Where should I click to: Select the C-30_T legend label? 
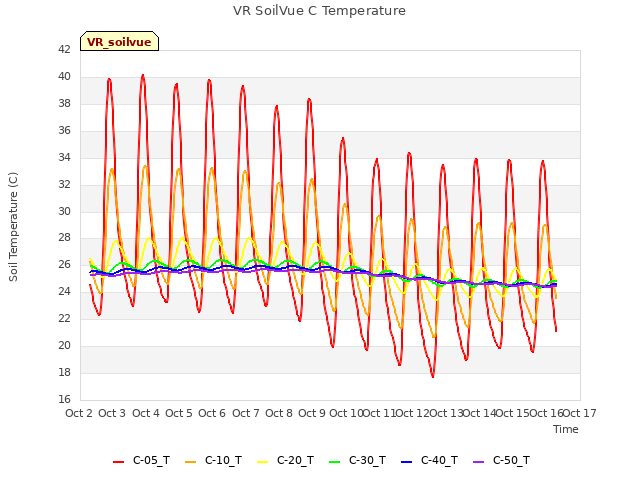pos(367,460)
